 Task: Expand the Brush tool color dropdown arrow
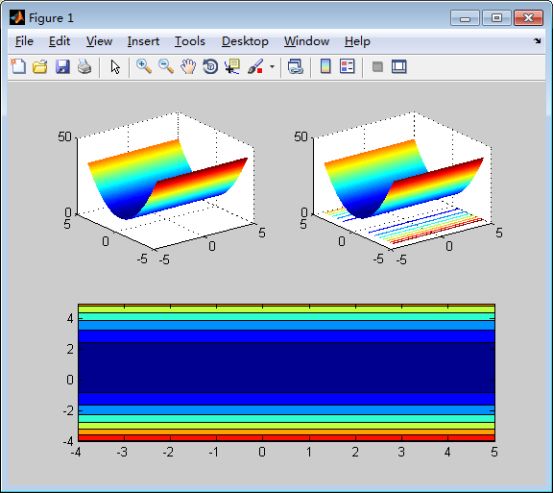click(x=272, y=66)
